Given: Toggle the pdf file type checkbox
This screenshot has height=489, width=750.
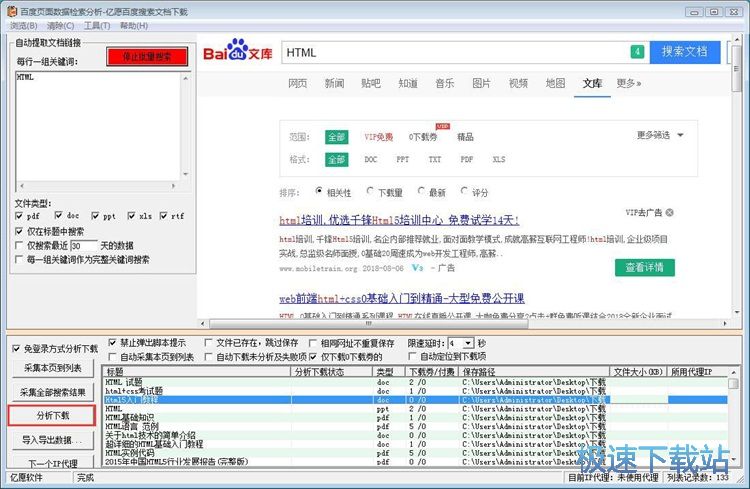Looking at the screenshot, I should click(19, 216).
